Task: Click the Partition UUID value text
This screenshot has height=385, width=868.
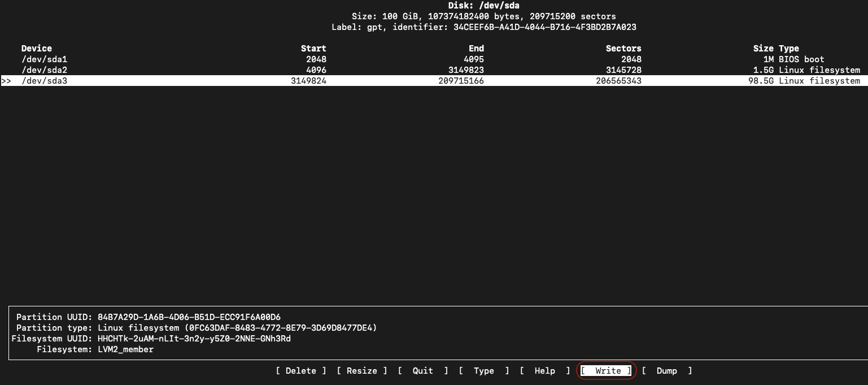Action: pos(189,317)
